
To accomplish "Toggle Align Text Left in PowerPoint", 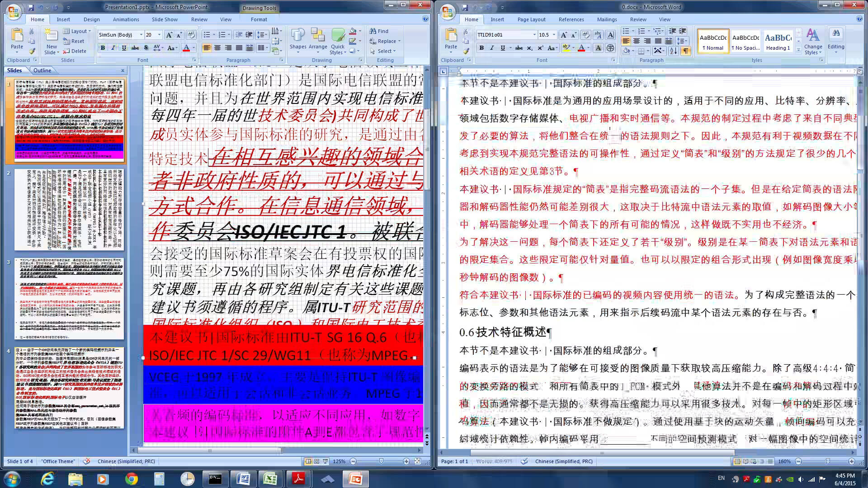I will [x=207, y=48].
